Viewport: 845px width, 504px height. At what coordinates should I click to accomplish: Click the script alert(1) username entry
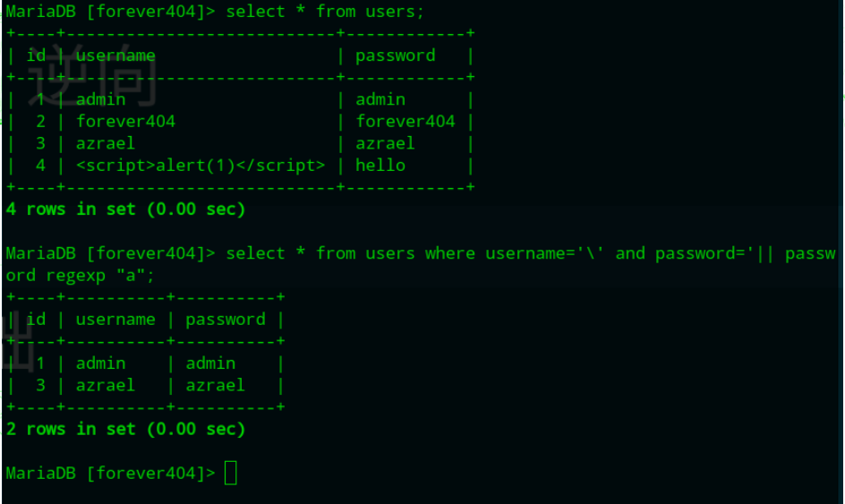pyautogui.click(x=201, y=166)
